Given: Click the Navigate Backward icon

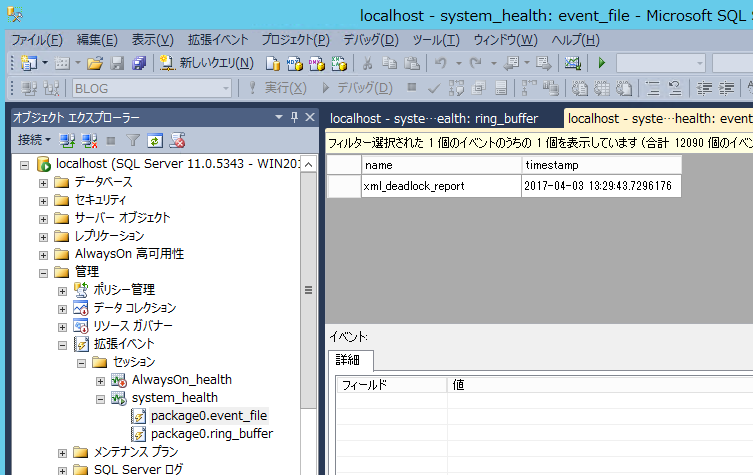Looking at the screenshot, I should pyautogui.click(x=511, y=63).
